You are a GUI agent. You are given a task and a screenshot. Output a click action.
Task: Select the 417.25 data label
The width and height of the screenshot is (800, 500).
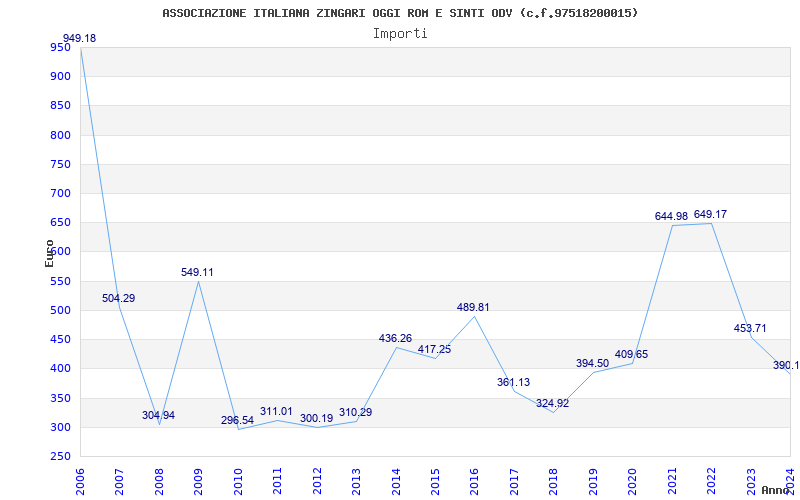(434, 349)
